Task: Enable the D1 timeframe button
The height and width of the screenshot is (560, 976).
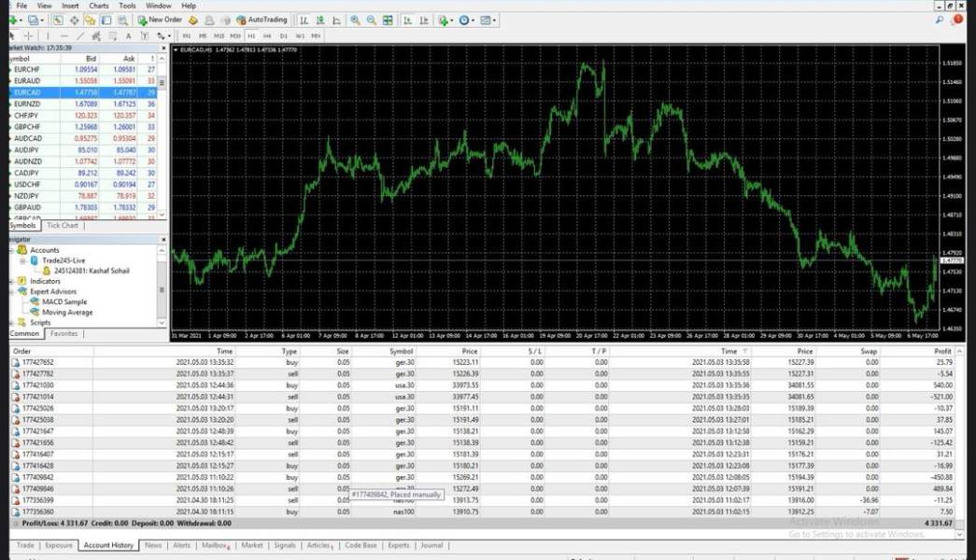Action: pyautogui.click(x=284, y=35)
